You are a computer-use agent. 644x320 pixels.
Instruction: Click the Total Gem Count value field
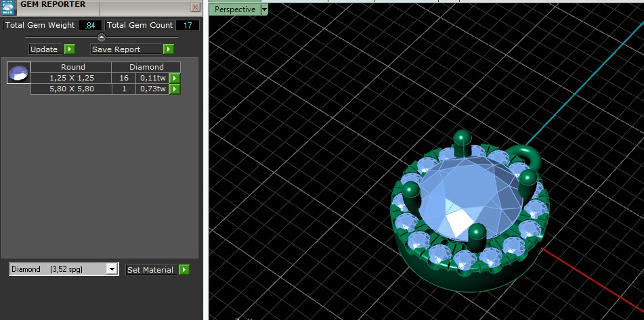coord(188,26)
